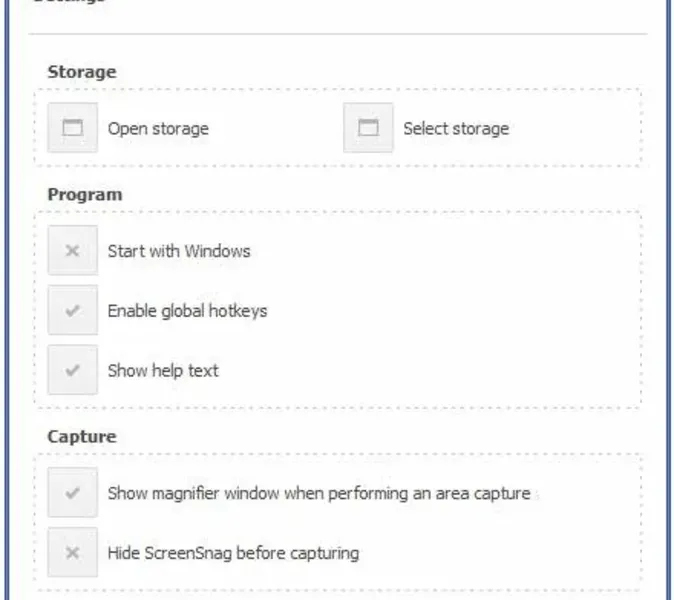This screenshot has height=600, width=674.
Task: Click the "Show help text" label
Action: [163, 371]
